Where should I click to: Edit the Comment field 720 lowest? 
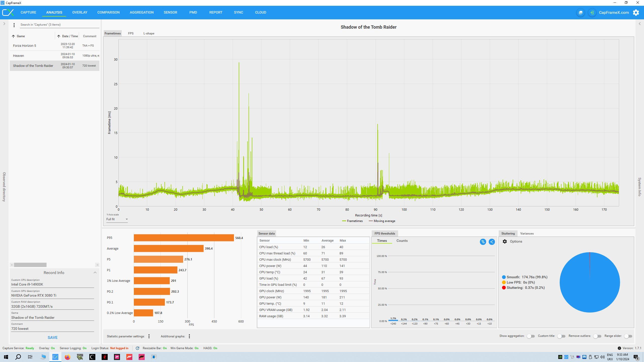click(53, 329)
